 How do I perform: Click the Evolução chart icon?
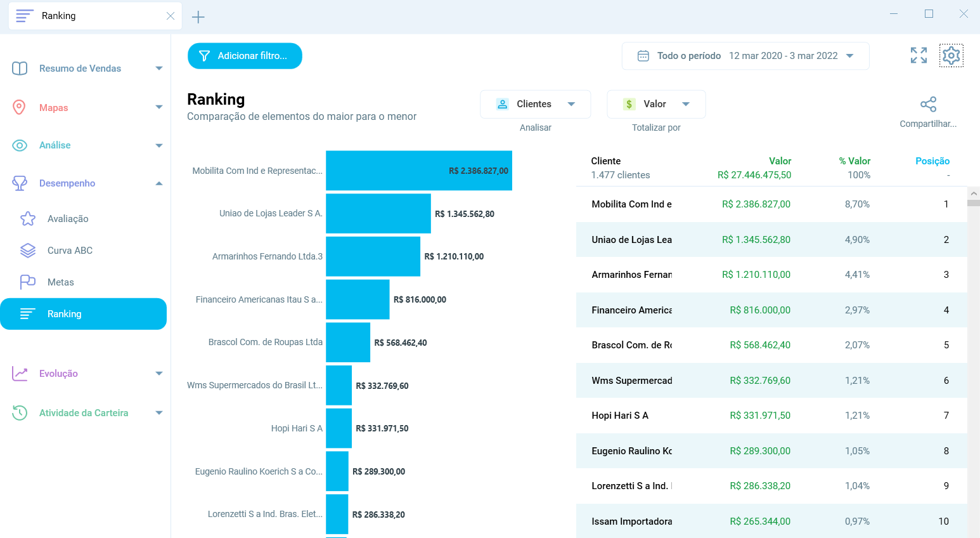[x=20, y=374]
